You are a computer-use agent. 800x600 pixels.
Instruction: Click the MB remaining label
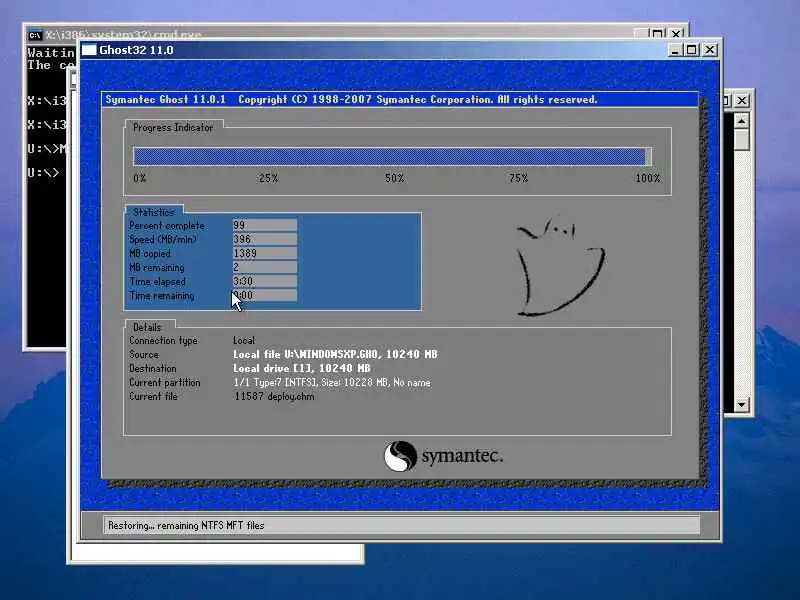(157, 267)
